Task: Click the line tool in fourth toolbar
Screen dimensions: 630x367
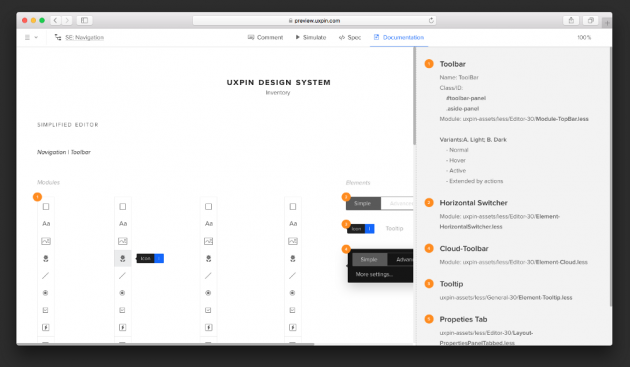Action: [x=292, y=276]
